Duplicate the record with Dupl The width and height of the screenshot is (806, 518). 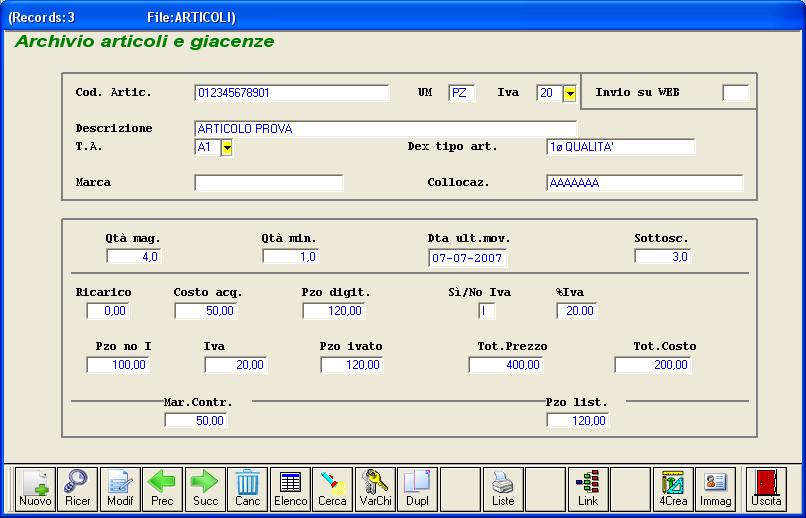tap(417, 489)
